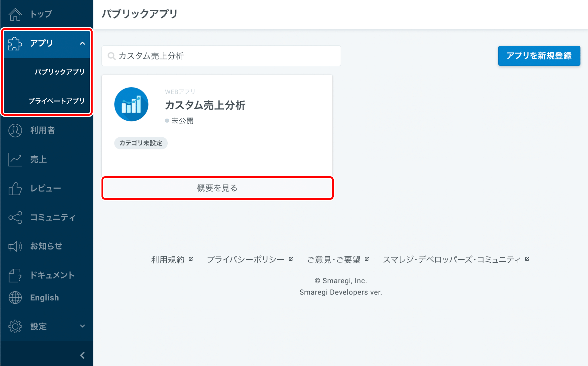The width and height of the screenshot is (588, 366).
Task: Open the 利用者 user section icon
Action: click(15, 130)
